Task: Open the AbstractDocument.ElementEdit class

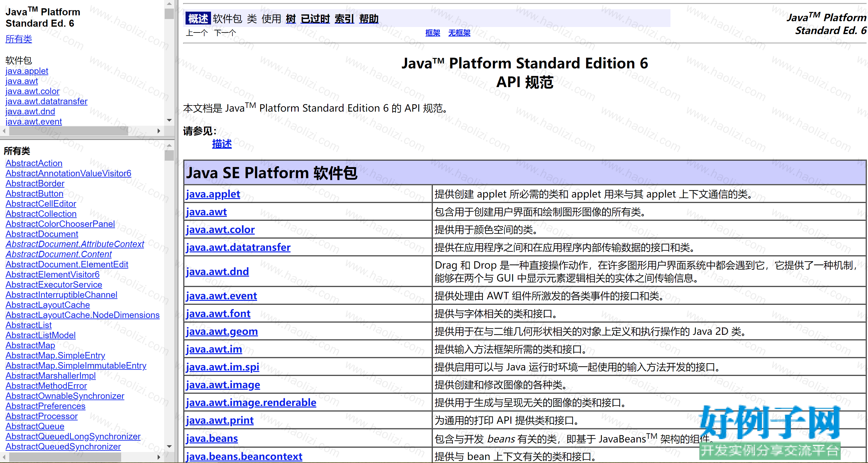Action: pyautogui.click(x=67, y=264)
